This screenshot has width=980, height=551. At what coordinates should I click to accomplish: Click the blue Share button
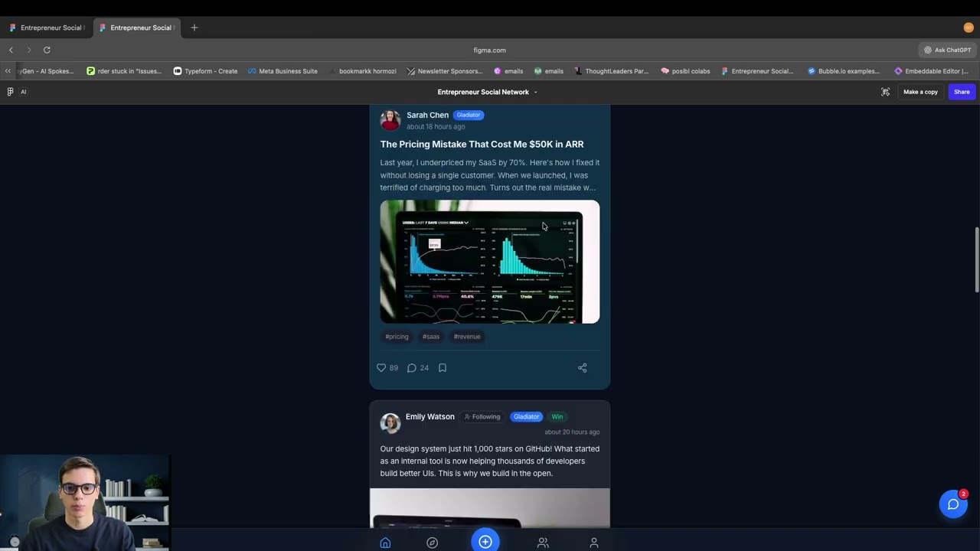coord(962,92)
